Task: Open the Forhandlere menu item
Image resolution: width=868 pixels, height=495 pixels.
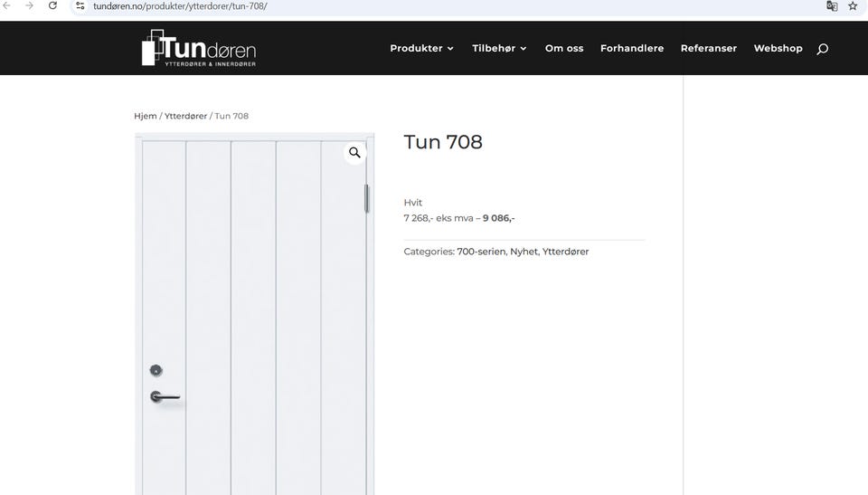Action: click(632, 48)
